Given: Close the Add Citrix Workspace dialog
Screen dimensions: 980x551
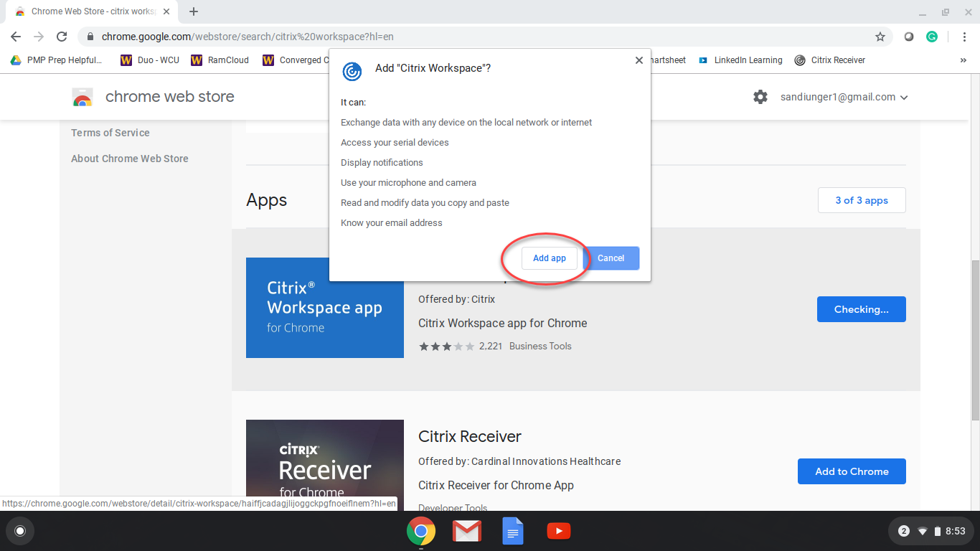Looking at the screenshot, I should click(x=639, y=60).
